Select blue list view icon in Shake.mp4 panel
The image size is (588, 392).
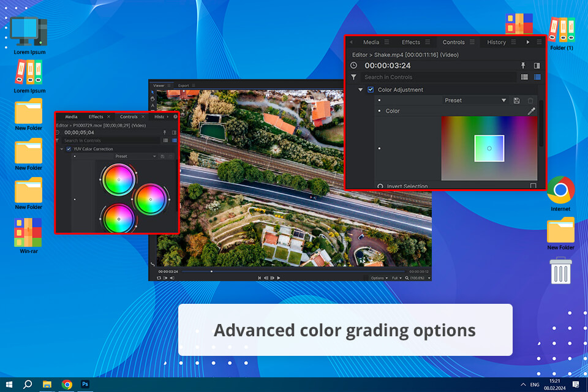coord(537,77)
